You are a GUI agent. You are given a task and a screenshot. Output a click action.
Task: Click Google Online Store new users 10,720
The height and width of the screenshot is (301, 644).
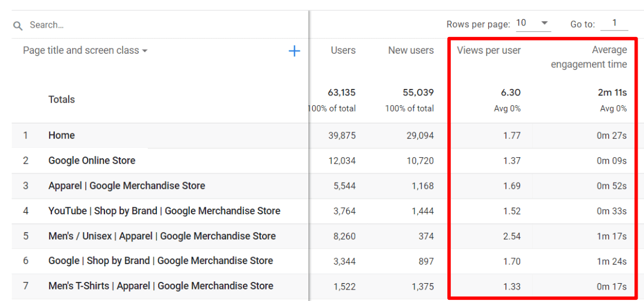(420, 161)
